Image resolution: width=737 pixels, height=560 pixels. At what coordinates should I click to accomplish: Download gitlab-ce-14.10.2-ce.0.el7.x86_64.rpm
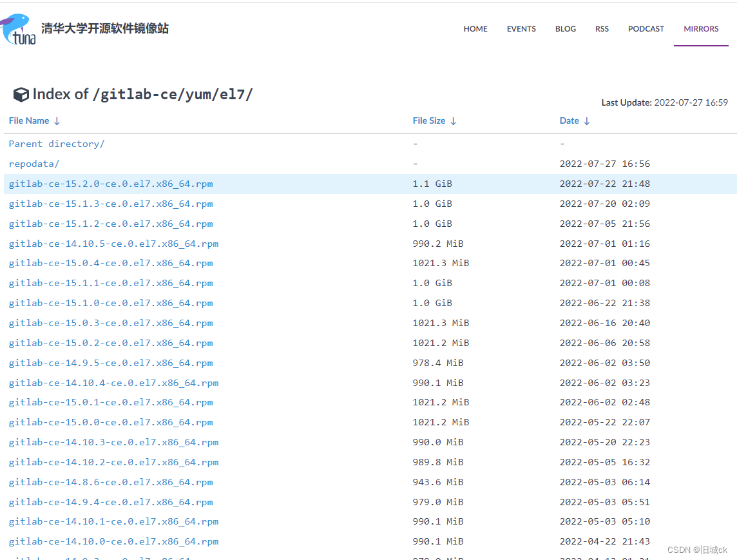pyautogui.click(x=114, y=462)
